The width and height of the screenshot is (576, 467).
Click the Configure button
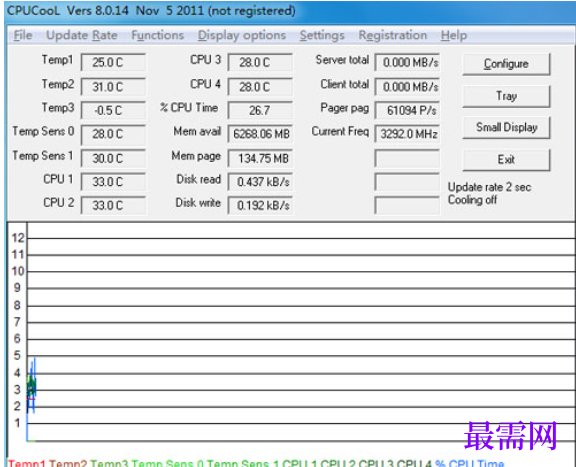(x=506, y=64)
